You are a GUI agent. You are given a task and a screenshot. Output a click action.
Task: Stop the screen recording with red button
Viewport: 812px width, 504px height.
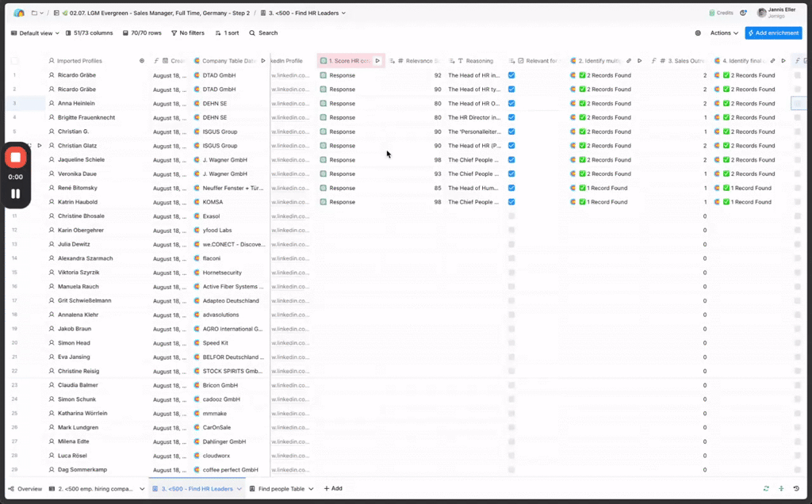[x=15, y=158]
